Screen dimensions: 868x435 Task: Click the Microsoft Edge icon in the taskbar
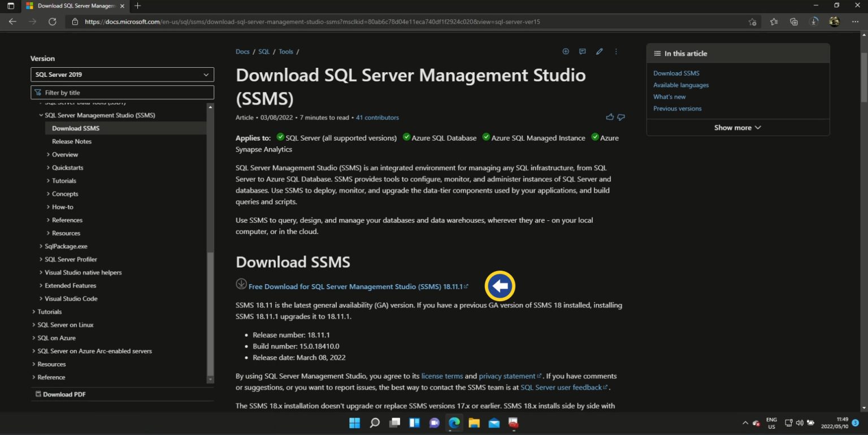[454, 423]
